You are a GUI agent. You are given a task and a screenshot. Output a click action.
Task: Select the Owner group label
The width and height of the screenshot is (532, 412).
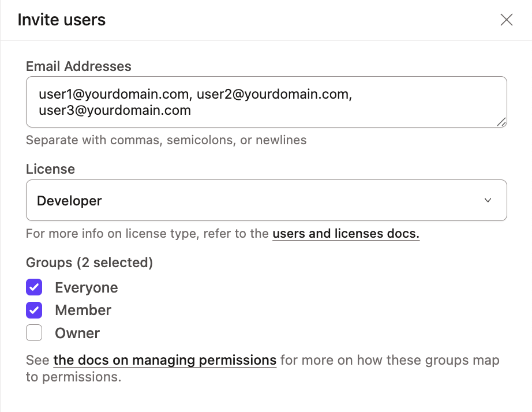click(x=77, y=332)
